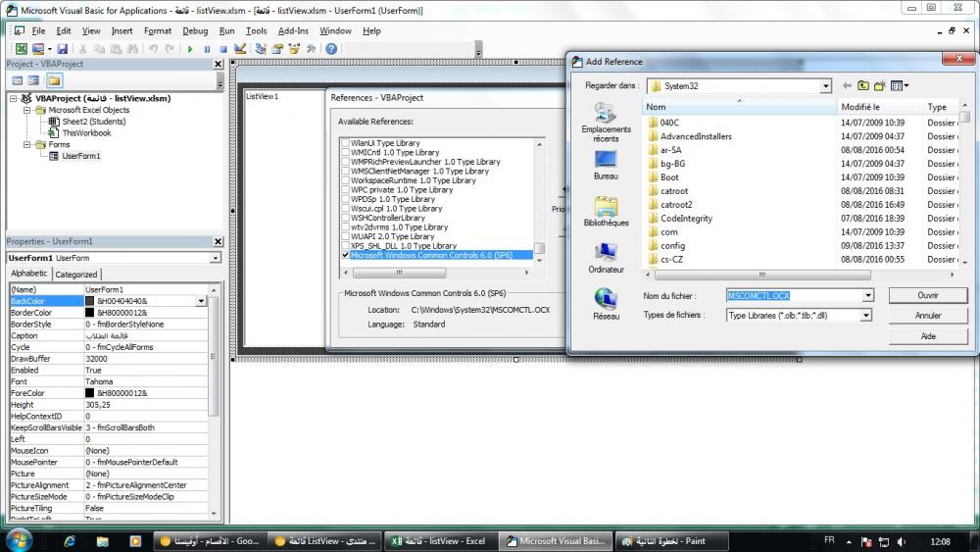Click the Save toolbar icon

[62, 49]
